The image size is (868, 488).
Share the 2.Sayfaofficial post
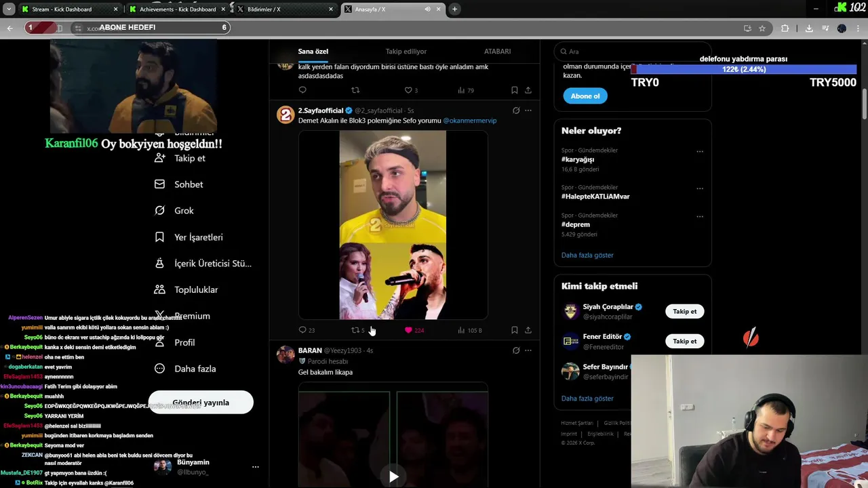(528, 330)
